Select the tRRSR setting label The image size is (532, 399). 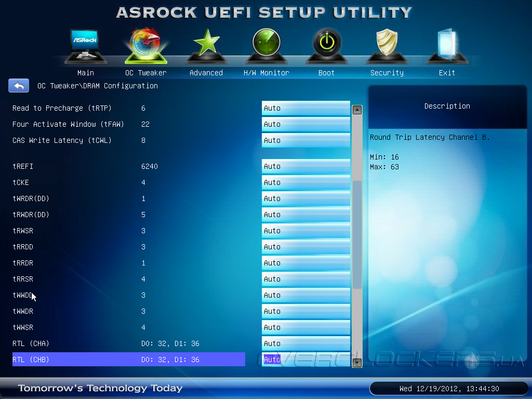click(23, 279)
